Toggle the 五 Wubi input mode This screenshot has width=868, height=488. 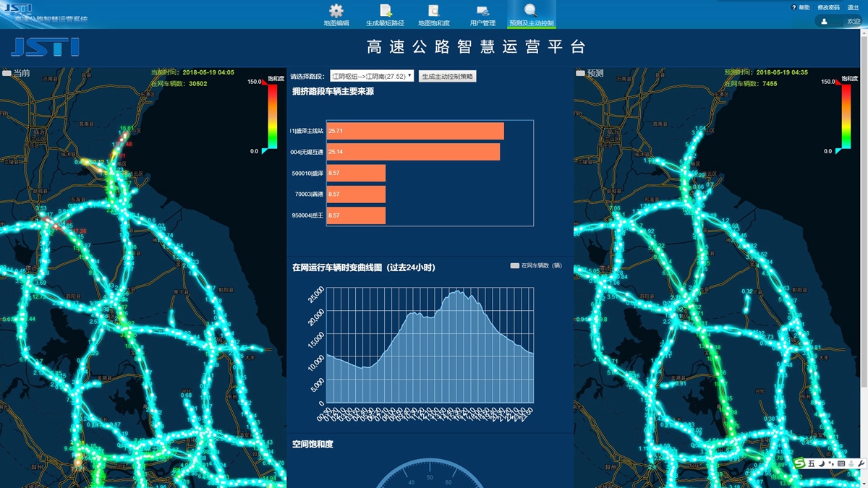coord(812,463)
